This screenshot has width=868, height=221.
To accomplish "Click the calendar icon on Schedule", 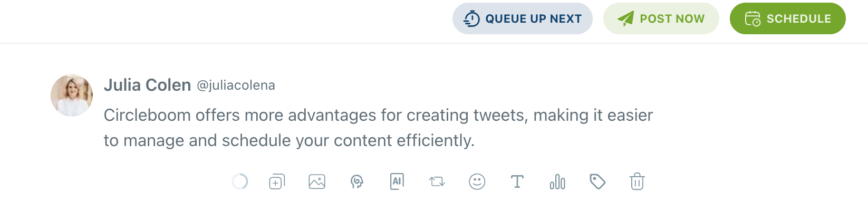I will tap(753, 19).
